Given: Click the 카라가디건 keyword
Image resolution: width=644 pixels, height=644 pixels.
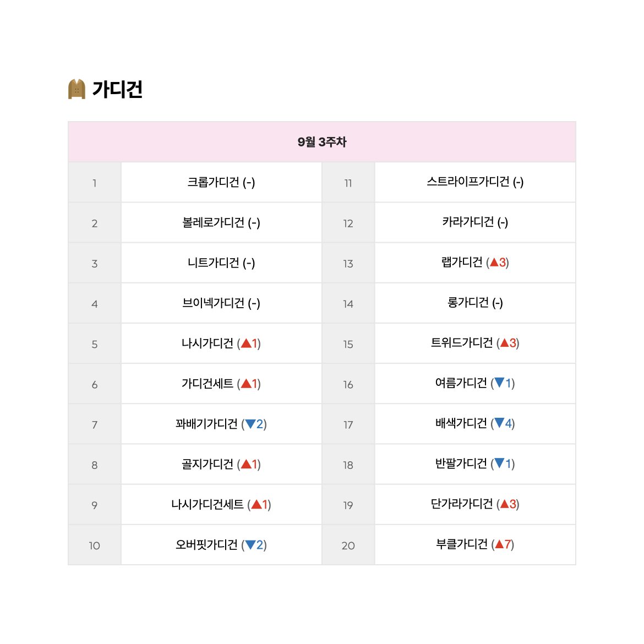Looking at the screenshot, I should (468, 222).
